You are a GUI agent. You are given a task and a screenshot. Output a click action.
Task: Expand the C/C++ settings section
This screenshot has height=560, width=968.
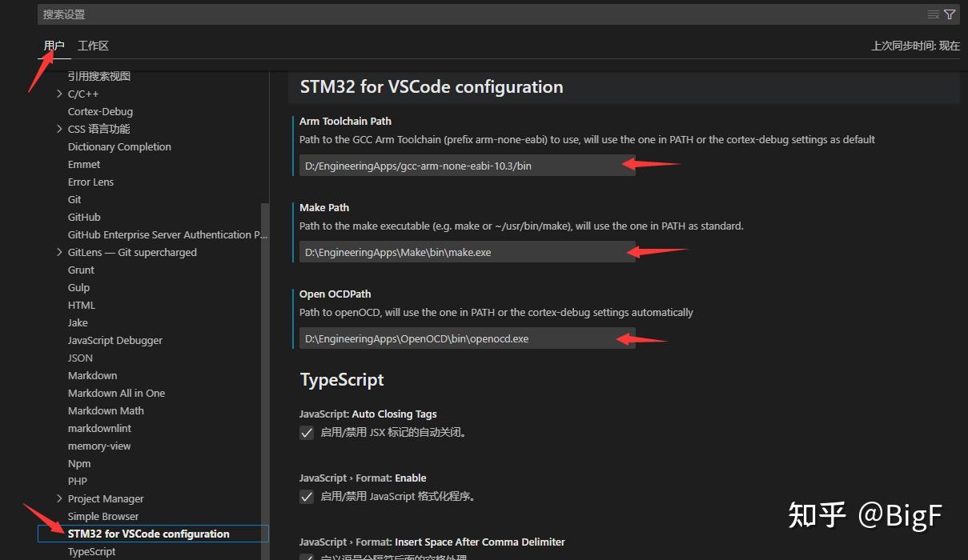[59, 94]
